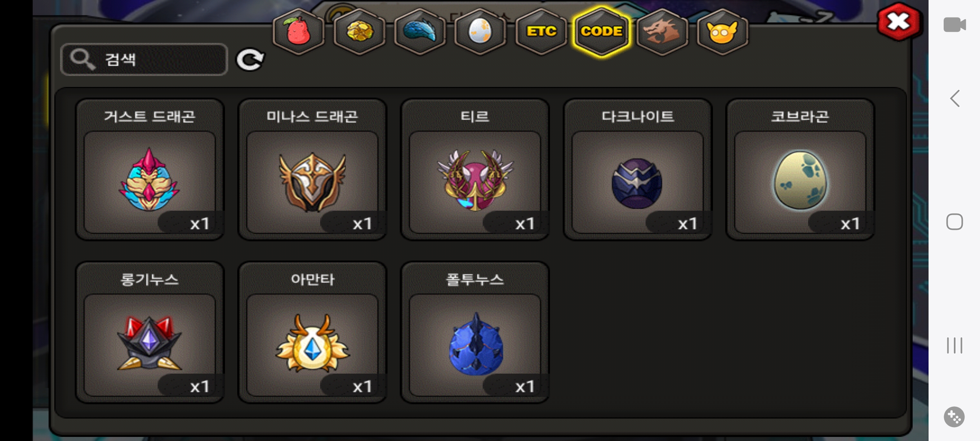
Task: Choose the 코브라곤 spotted egg
Action: pos(800,169)
